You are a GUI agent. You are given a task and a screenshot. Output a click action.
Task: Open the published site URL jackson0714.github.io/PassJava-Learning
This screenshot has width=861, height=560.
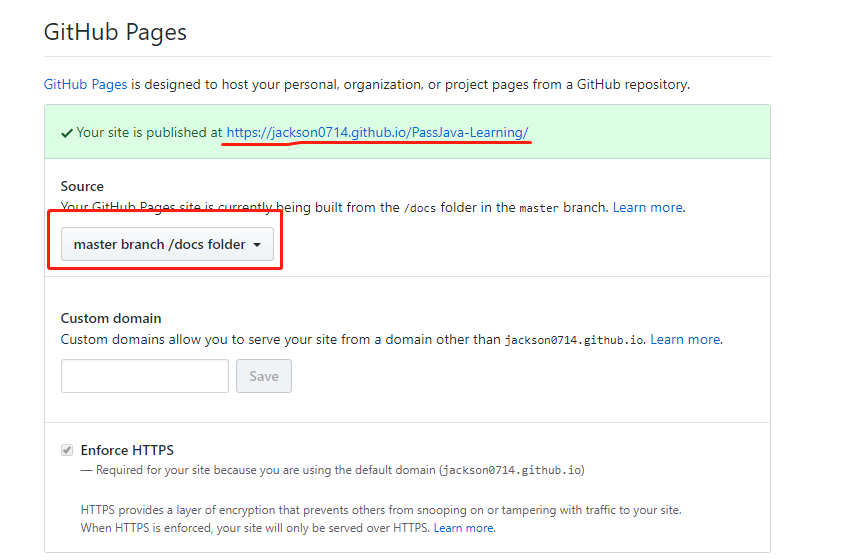[x=377, y=132]
